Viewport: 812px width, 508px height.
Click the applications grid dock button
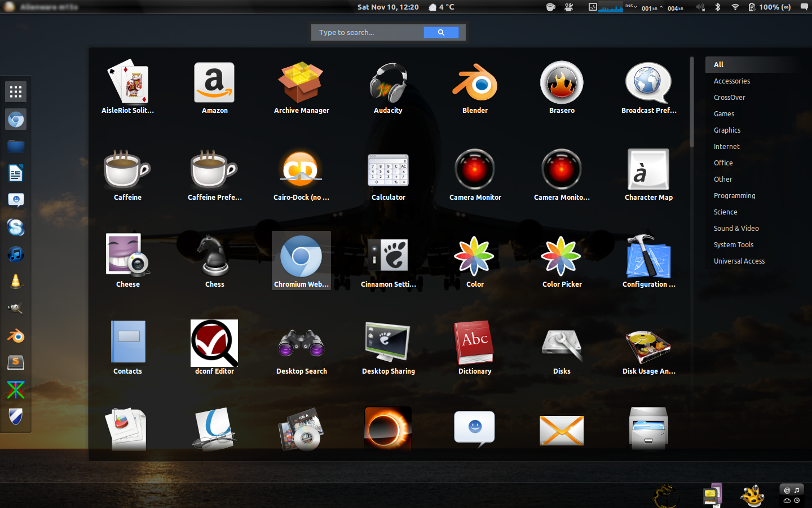16,91
